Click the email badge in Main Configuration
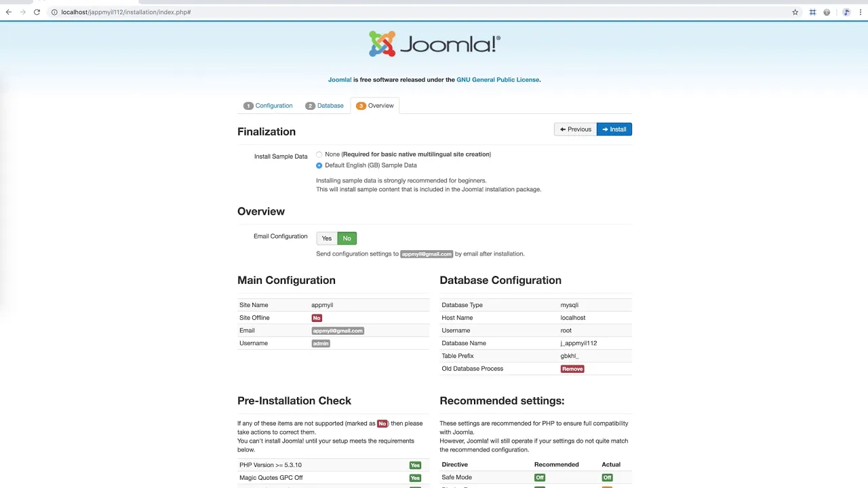Screen dimensions: 868x488 pyautogui.click(x=338, y=331)
